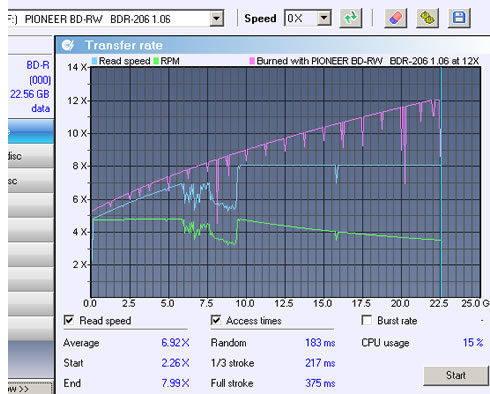The image size is (490, 394).
Task: Click the End speed value 7.99X
Action: pyautogui.click(x=175, y=383)
